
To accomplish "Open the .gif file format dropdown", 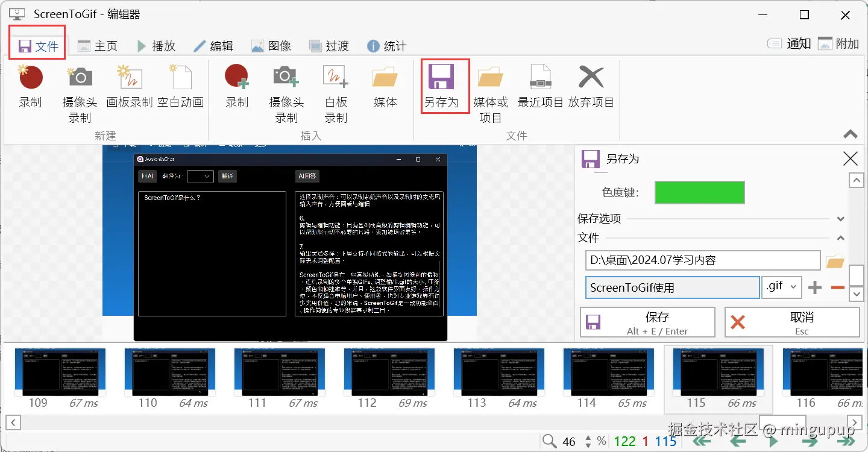I will [782, 287].
